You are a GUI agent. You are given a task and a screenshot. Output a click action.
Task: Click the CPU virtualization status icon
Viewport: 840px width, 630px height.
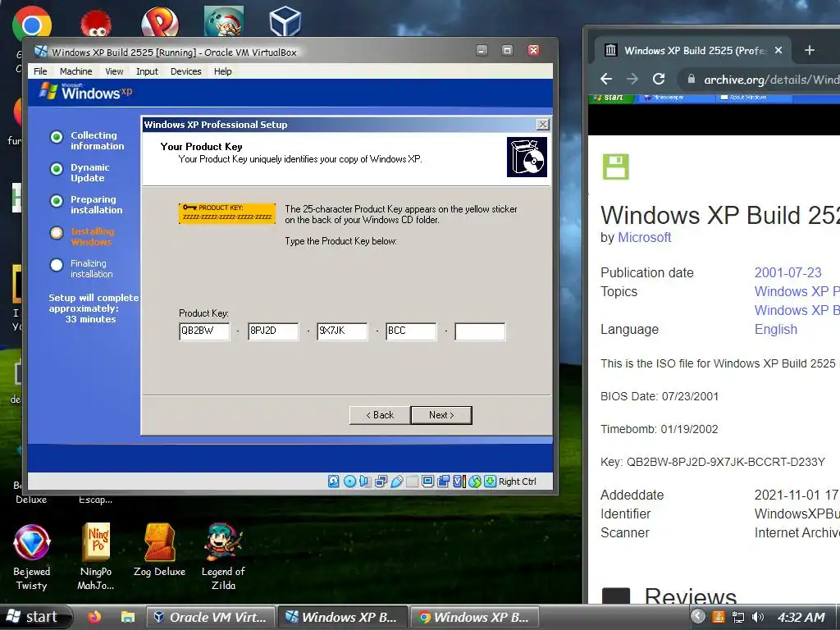point(459,481)
